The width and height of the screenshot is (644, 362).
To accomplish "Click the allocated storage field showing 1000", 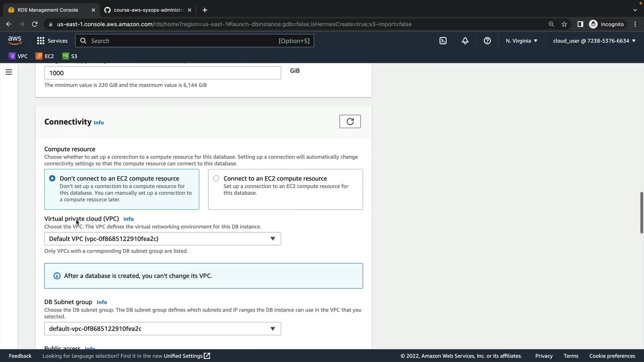I will point(162,73).
